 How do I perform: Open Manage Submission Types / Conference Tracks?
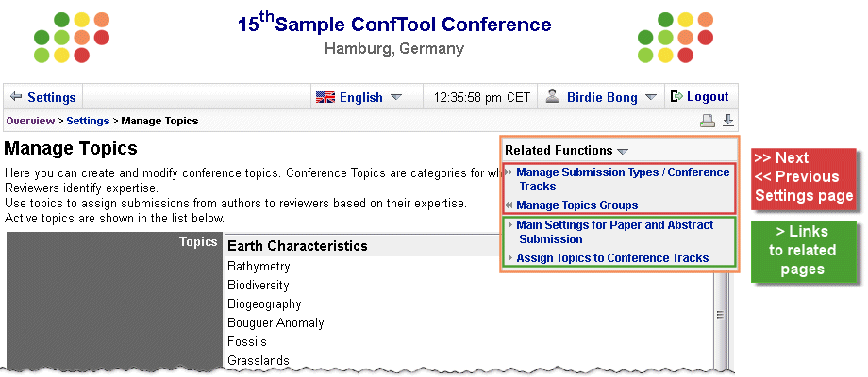tap(623, 179)
